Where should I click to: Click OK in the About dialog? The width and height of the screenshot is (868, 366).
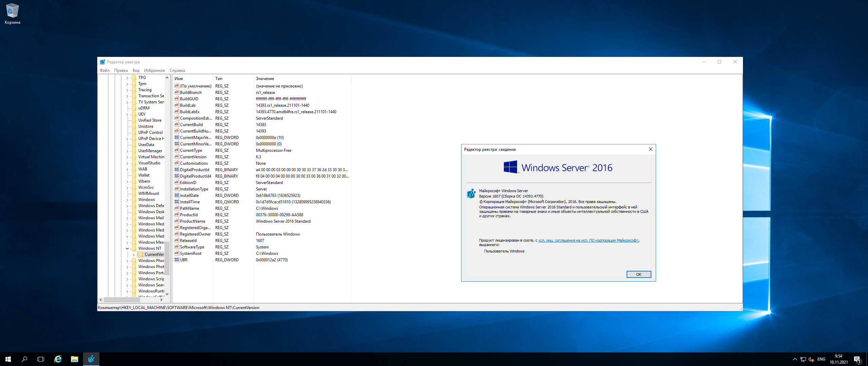(638, 274)
